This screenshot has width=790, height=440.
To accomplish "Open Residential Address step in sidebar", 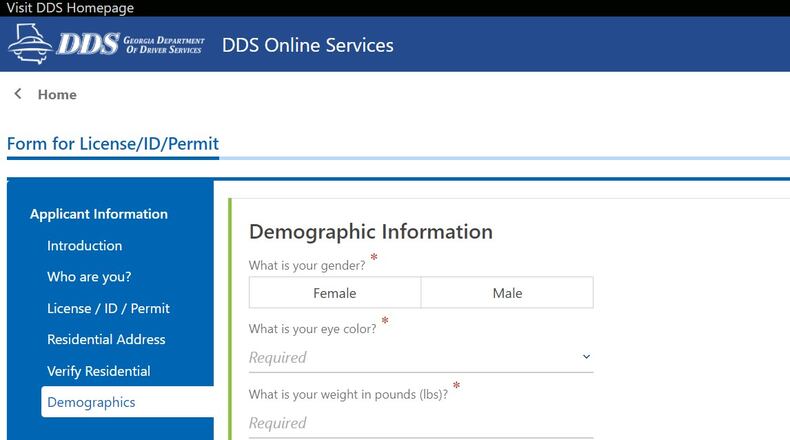I will [x=106, y=339].
